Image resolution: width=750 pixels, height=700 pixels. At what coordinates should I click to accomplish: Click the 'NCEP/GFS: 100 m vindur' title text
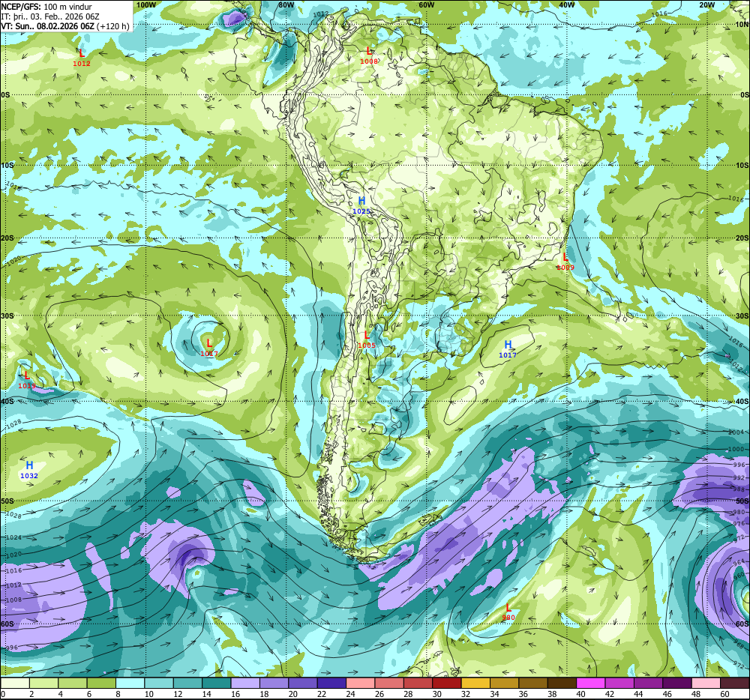point(46,7)
